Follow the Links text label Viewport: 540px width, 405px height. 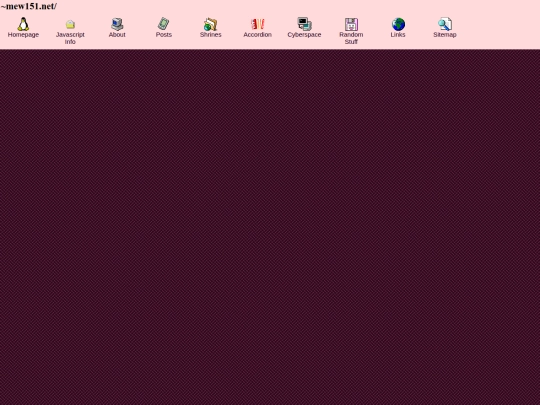coord(398,35)
